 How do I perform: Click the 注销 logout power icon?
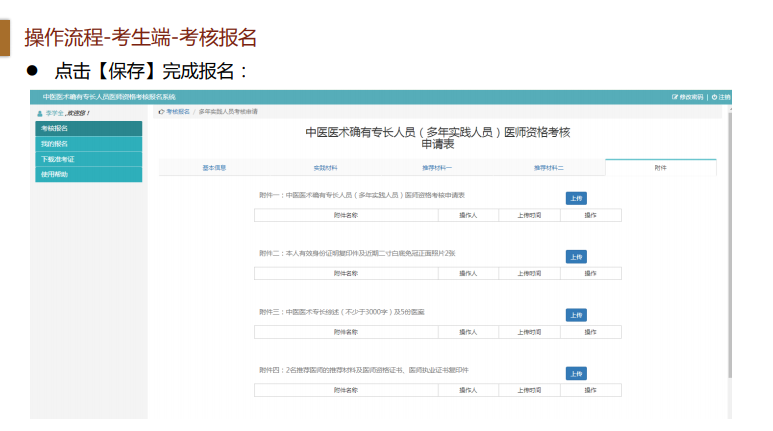[x=714, y=97]
